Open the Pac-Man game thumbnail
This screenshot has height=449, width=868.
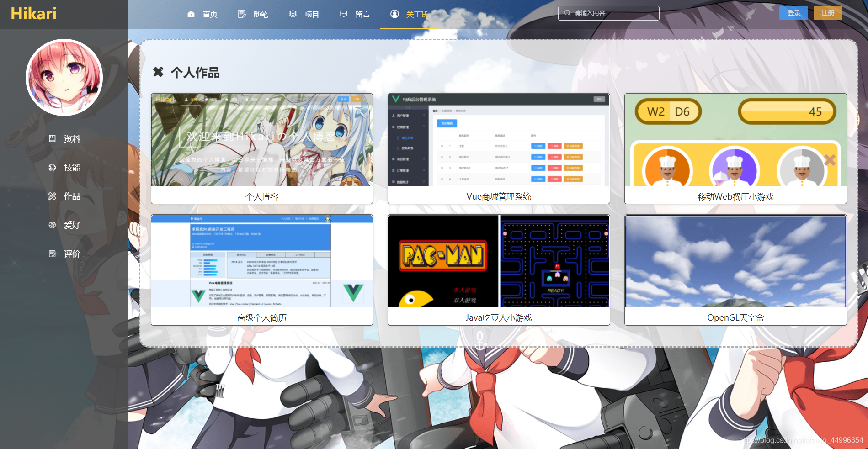coord(499,261)
